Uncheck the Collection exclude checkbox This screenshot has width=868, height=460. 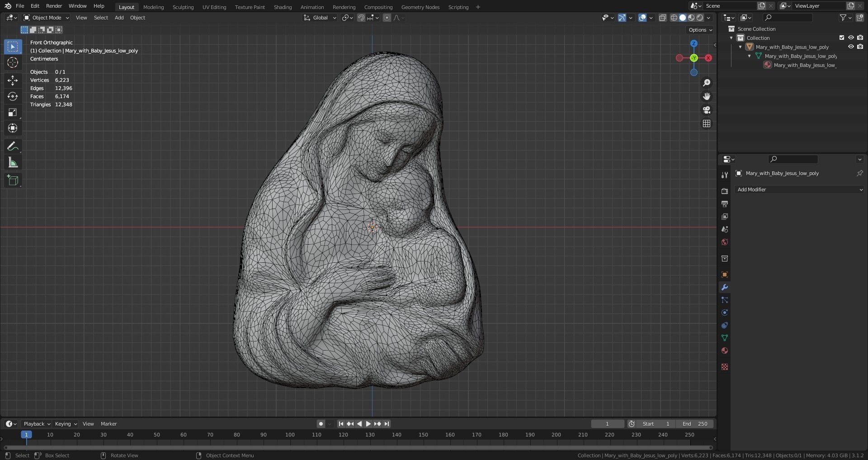click(x=842, y=38)
